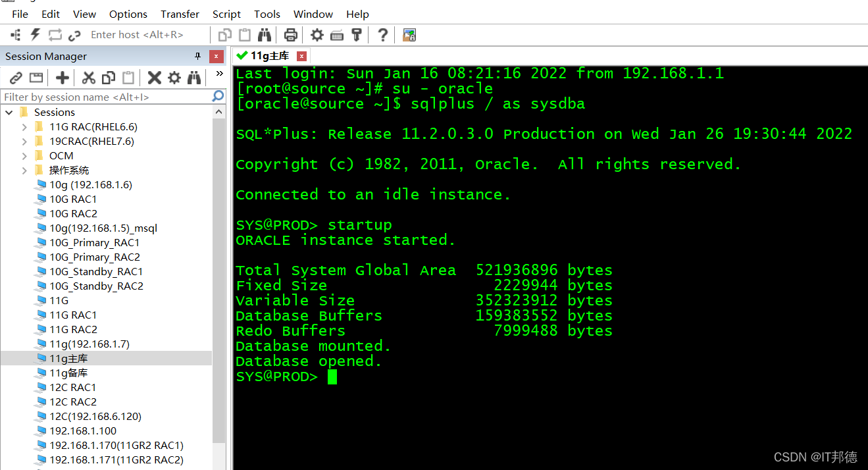Open the Script menu
The height and width of the screenshot is (470, 868).
click(x=226, y=14)
